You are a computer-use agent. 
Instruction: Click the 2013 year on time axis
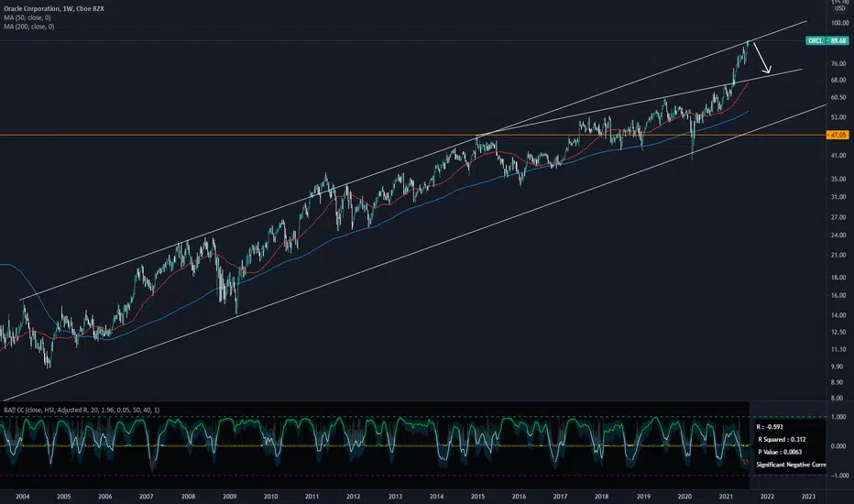tap(395, 497)
